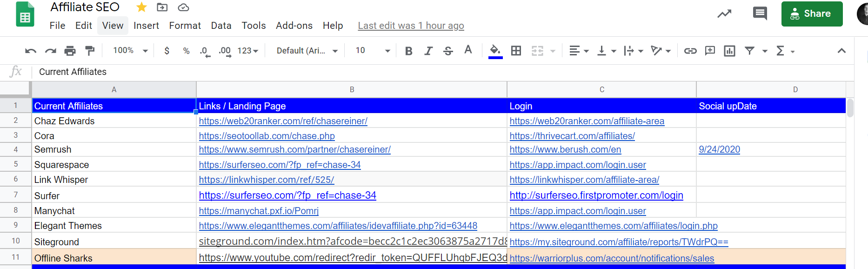Open the View menu

coord(113,26)
